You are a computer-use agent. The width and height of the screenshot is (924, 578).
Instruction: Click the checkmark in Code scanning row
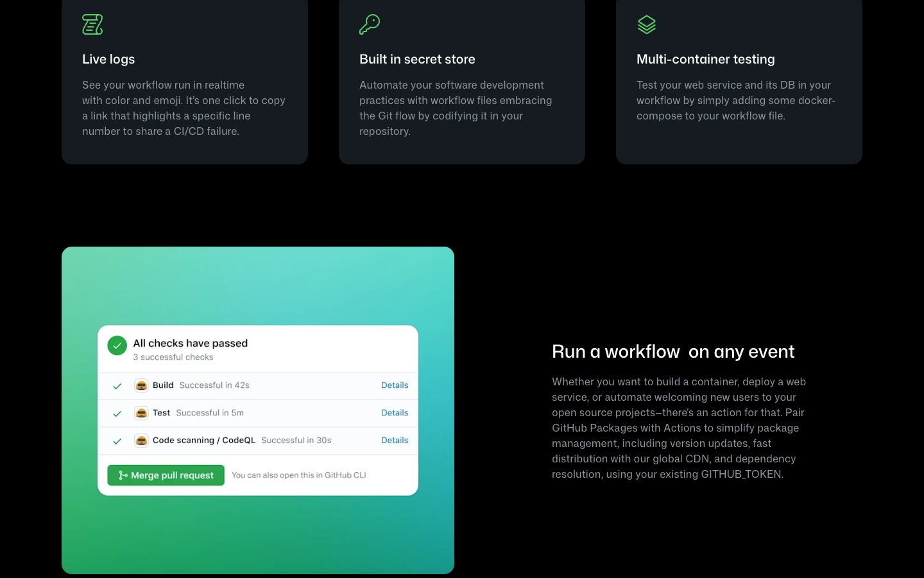[x=117, y=441]
